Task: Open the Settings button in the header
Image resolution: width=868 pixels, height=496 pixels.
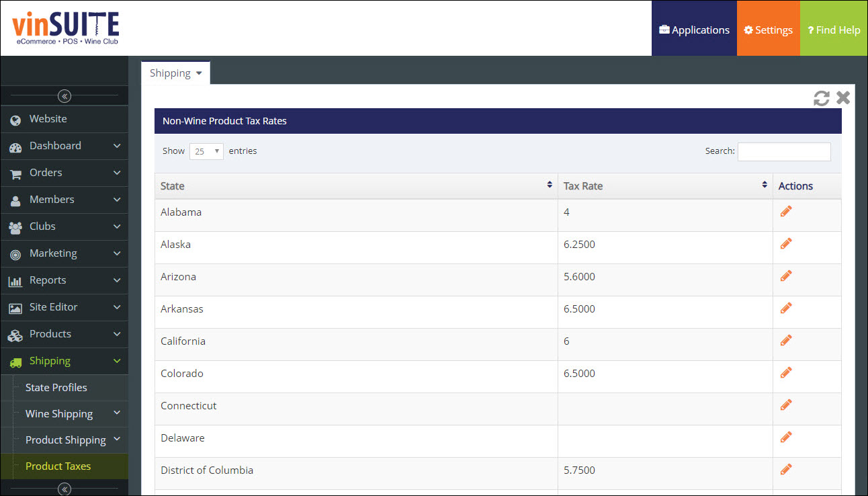Action: pos(768,30)
